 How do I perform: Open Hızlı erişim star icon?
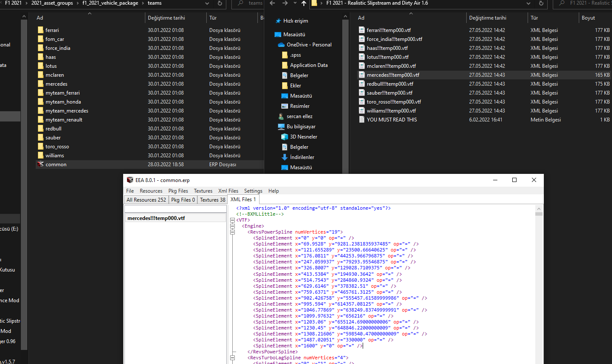pyautogui.click(x=278, y=21)
